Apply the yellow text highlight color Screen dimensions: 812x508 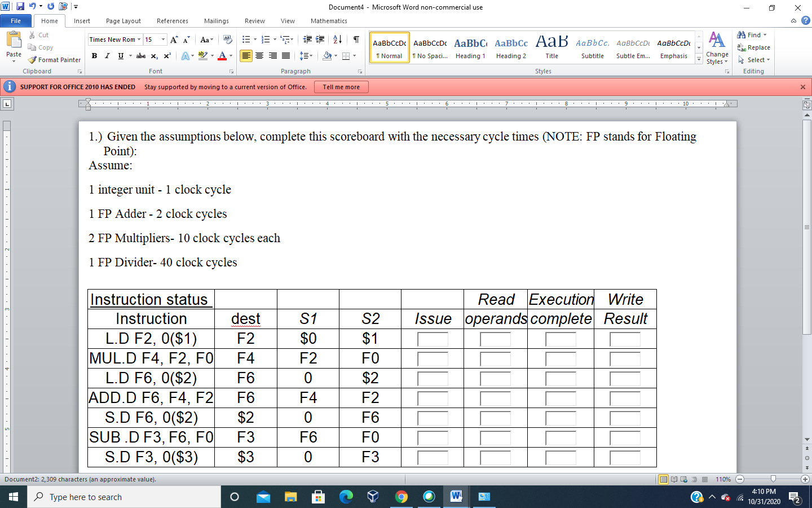click(x=203, y=56)
